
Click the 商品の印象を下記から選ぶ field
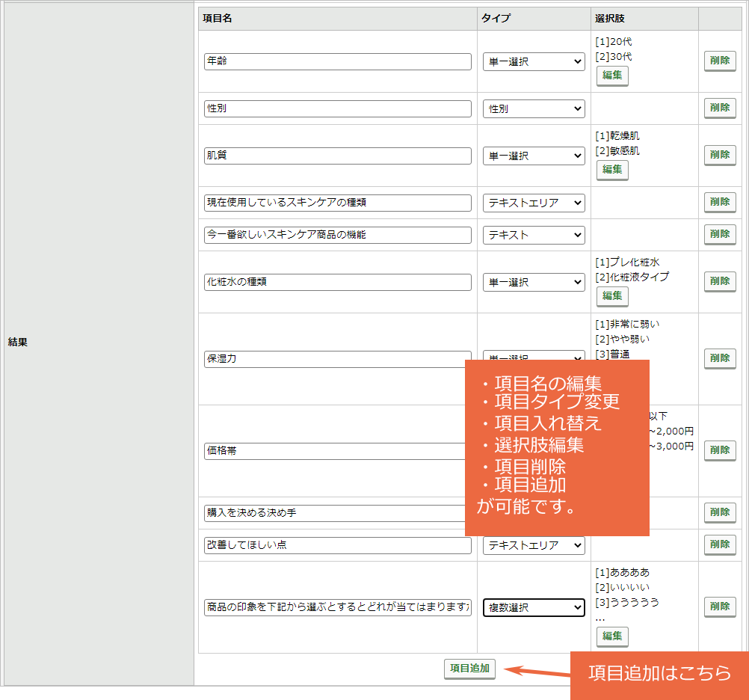338,607
